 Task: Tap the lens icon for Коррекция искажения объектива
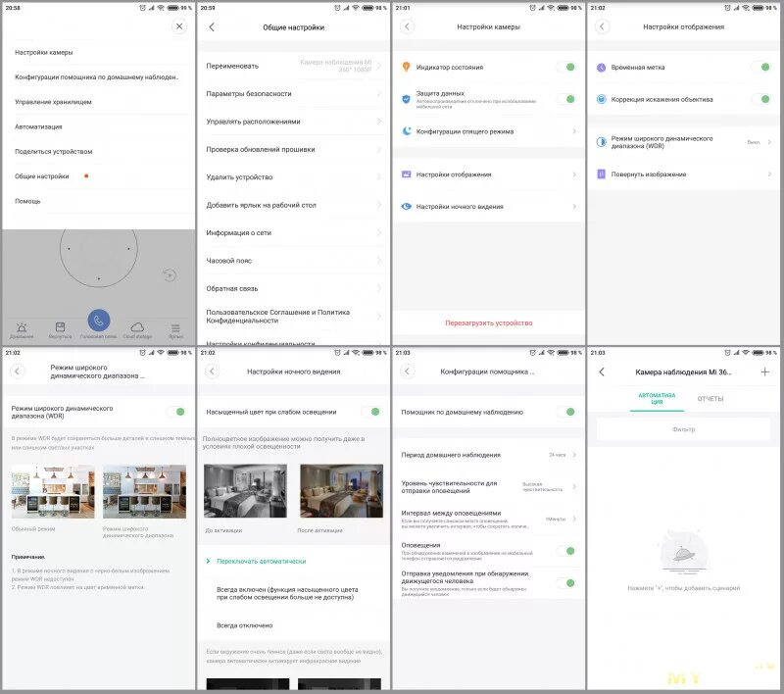pos(601,99)
